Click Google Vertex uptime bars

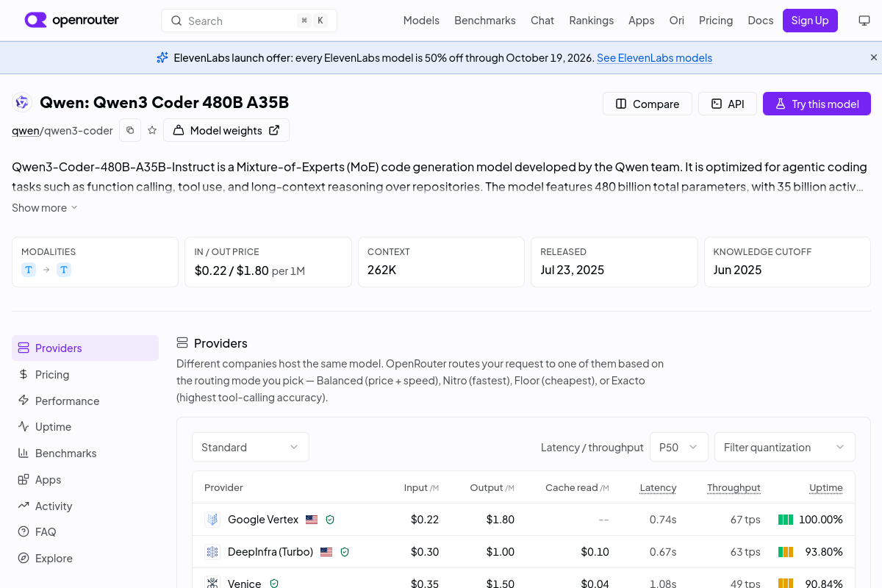point(786,520)
